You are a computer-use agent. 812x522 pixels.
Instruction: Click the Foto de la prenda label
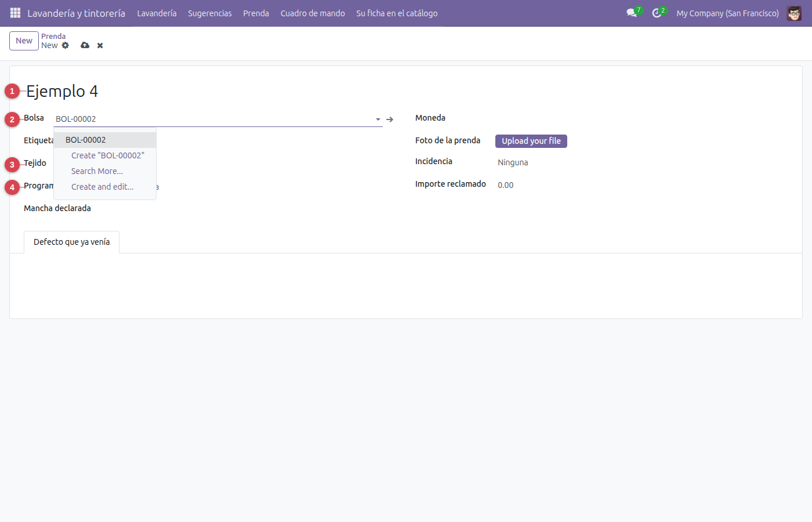click(448, 140)
